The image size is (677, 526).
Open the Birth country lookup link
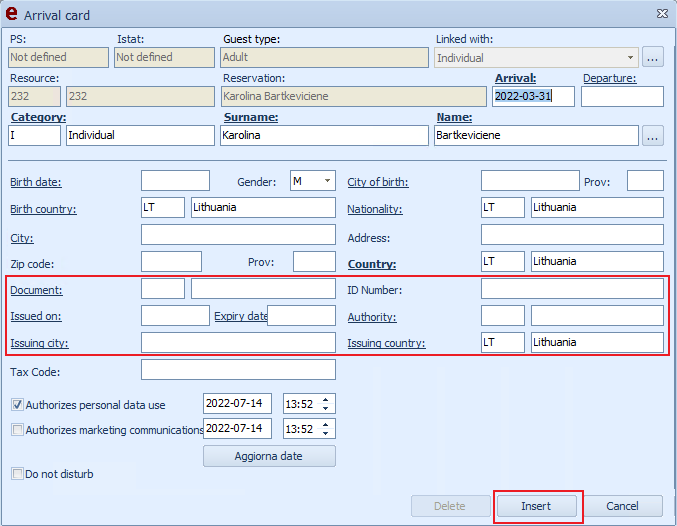pyautogui.click(x=43, y=209)
